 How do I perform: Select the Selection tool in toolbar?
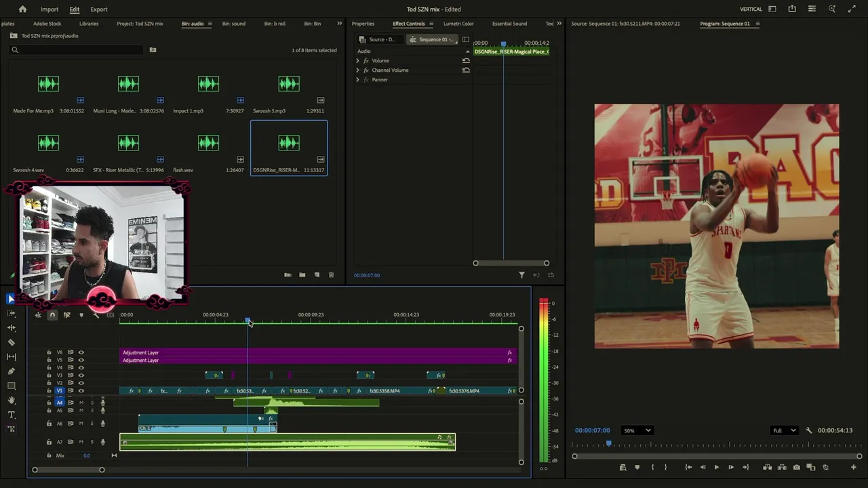11,299
